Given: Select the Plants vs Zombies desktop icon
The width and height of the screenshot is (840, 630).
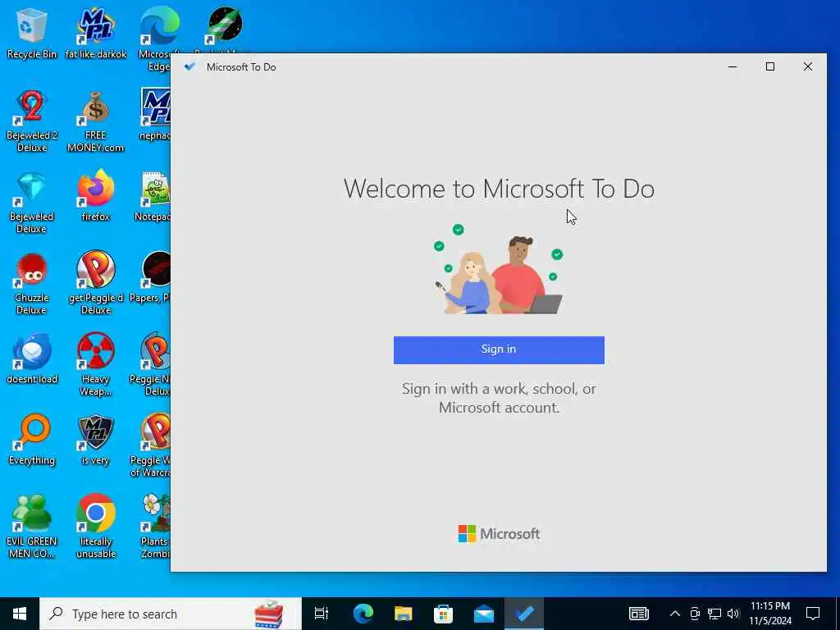Looking at the screenshot, I should click(x=155, y=527).
